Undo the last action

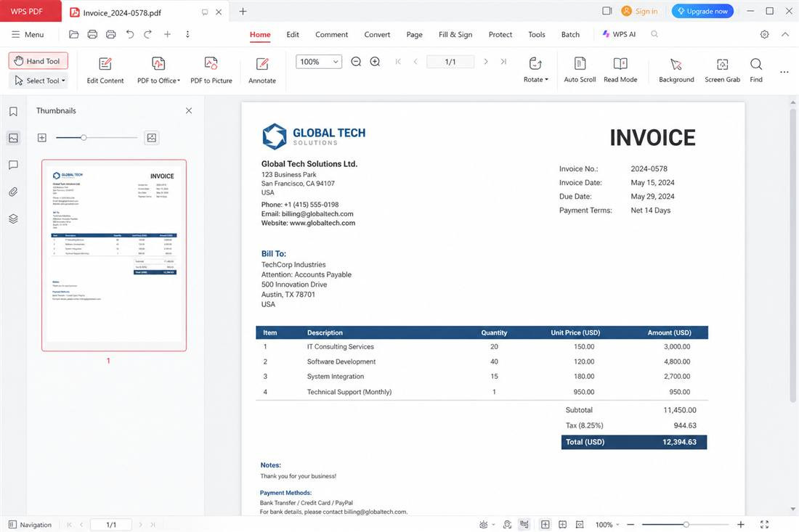pyautogui.click(x=130, y=34)
